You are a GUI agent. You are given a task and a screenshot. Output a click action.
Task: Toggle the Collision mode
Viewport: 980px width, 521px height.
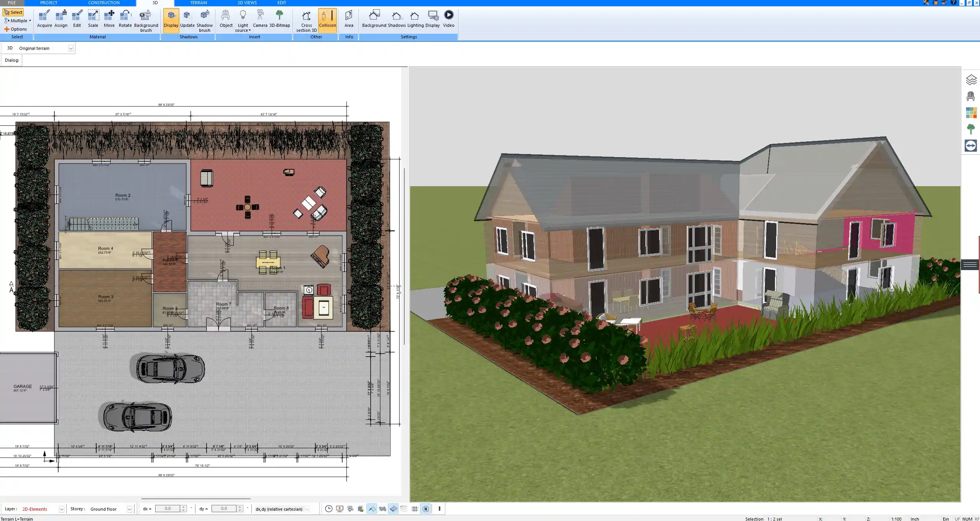[327, 19]
